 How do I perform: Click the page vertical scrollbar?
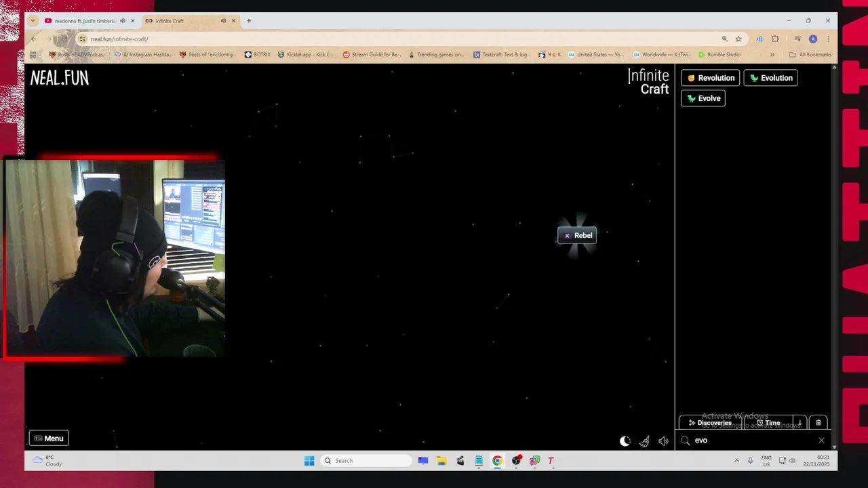click(834, 256)
